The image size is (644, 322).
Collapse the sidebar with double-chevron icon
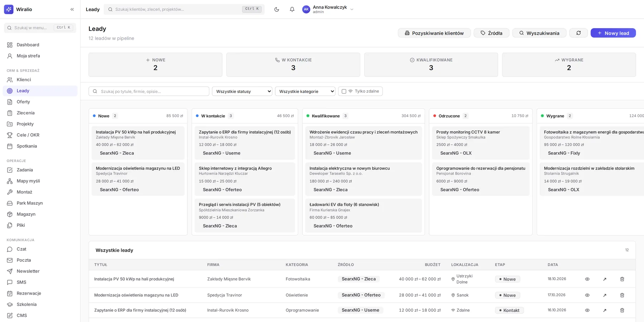72,9
